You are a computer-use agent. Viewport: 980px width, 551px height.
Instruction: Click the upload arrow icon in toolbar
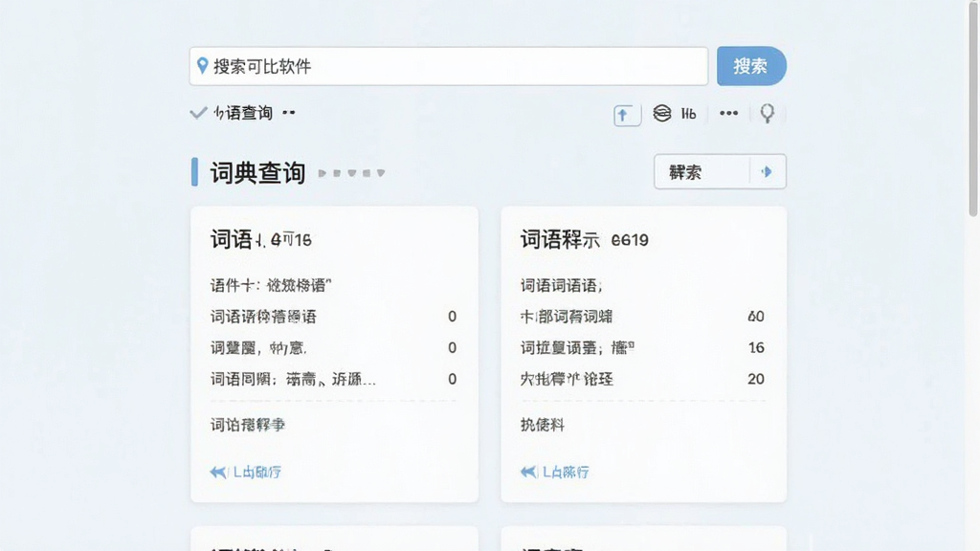tap(627, 115)
